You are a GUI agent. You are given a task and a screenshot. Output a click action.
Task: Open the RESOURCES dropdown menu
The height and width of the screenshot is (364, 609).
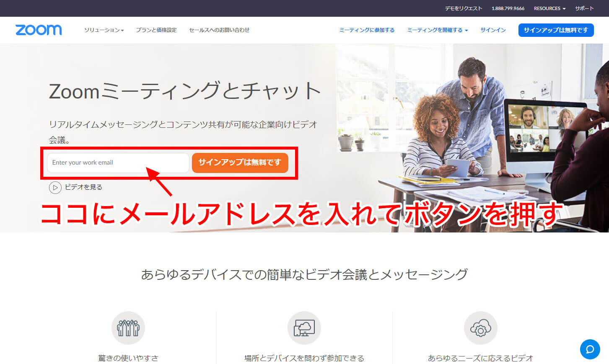point(549,8)
